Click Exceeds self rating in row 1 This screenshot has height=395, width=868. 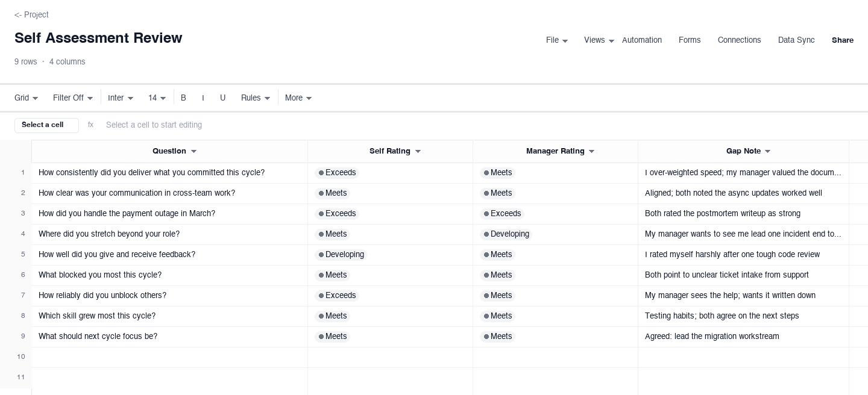pyautogui.click(x=336, y=173)
